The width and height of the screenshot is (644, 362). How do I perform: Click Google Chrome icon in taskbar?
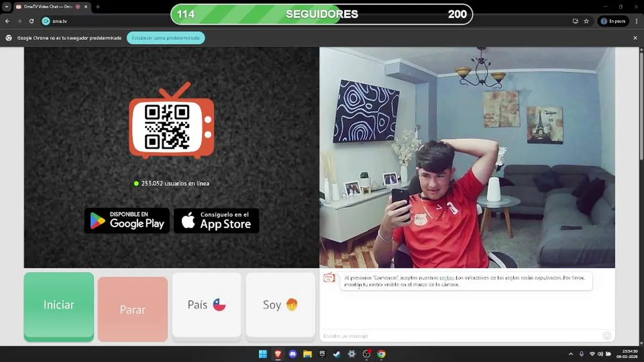(x=381, y=354)
